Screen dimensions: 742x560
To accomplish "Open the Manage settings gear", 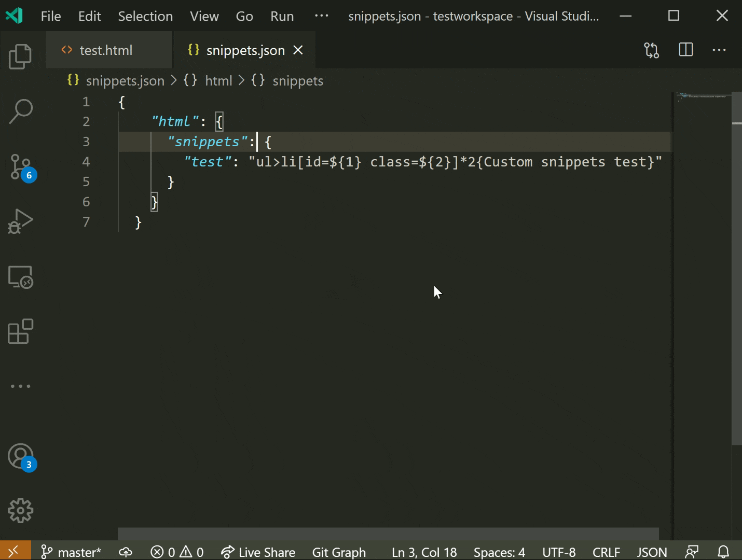I will pos(20,510).
